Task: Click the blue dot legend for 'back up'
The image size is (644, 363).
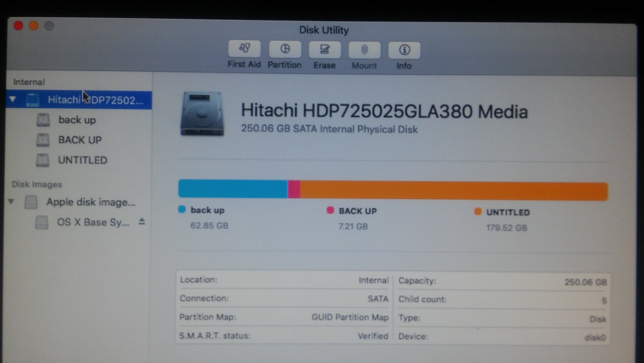Action: tap(182, 209)
